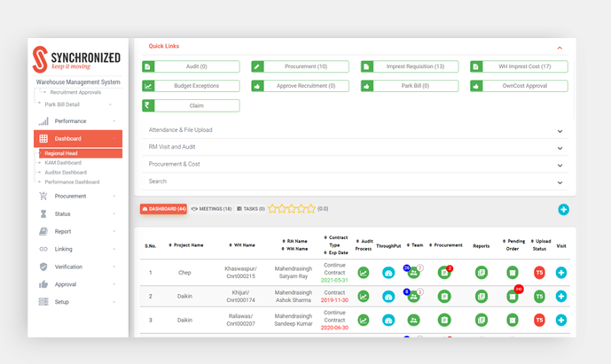The width and height of the screenshot is (611, 364).
Task: Expand Status sidebar menu
Action: (x=78, y=213)
